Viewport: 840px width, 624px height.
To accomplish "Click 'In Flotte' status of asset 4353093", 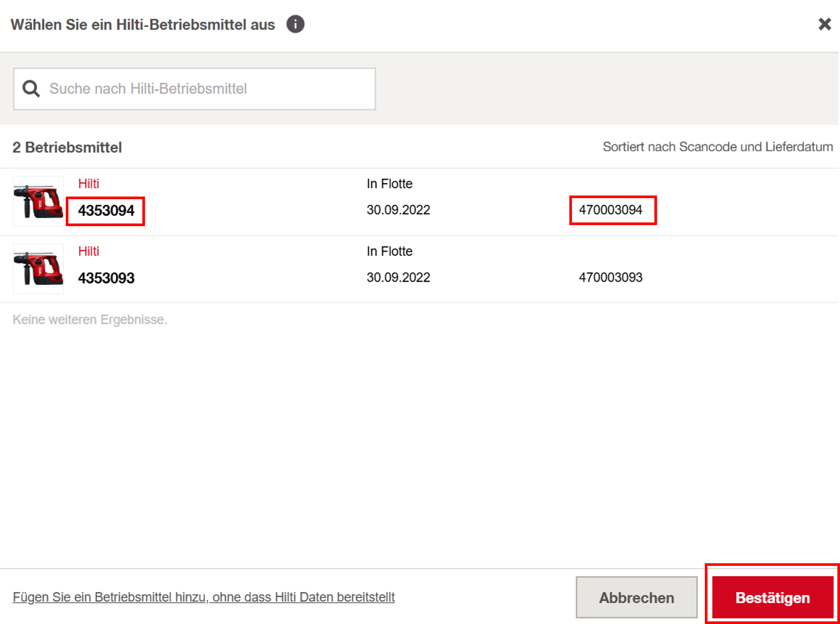I will (390, 252).
